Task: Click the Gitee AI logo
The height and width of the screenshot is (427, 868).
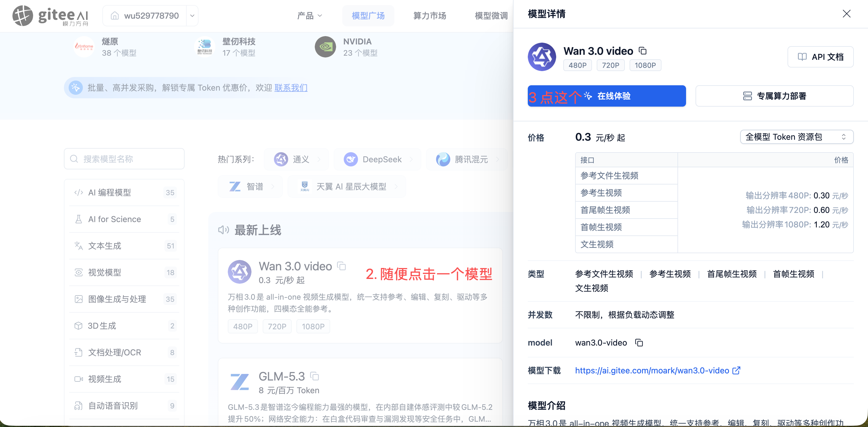Action: click(51, 15)
